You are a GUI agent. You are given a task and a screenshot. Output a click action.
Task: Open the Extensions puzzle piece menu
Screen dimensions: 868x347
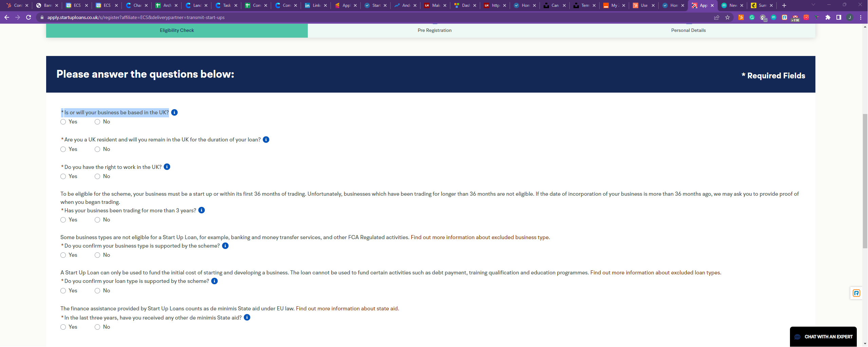pyautogui.click(x=828, y=17)
